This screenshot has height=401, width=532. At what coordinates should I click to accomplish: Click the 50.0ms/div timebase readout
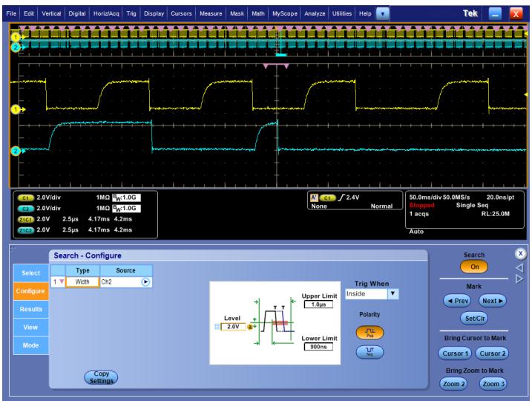click(x=425, y=198)
